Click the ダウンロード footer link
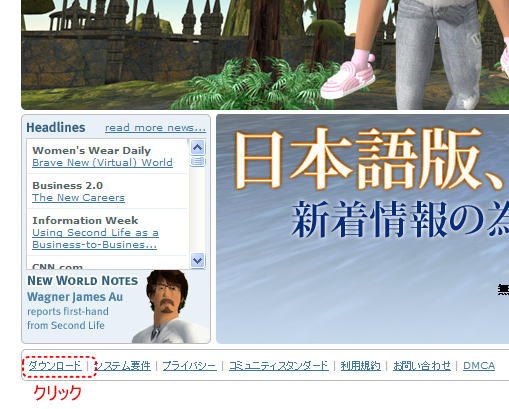 pos(55,366)
